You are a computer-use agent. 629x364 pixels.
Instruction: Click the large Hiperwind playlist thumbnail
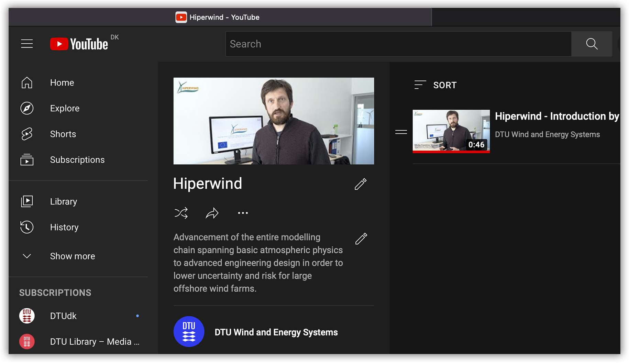274,121
